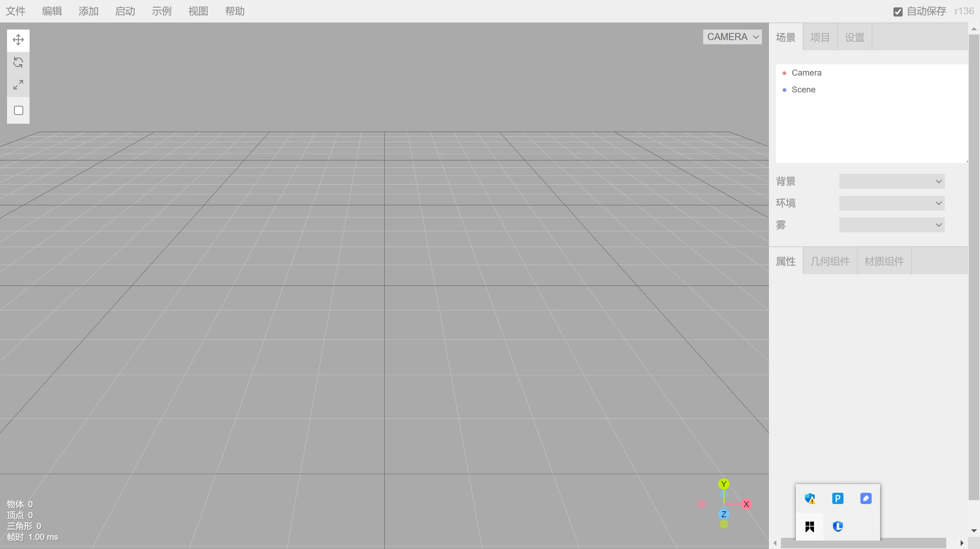Viewport: 980px width, 549px height.
Task: Select the scale tool
Action: pos(18,84)
